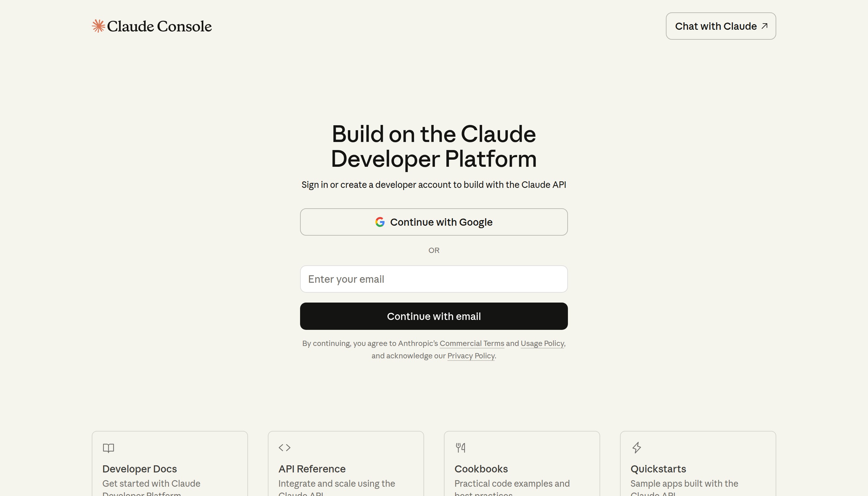The image size is (868, 496).
Task: Open the API Reference card title
Action: [x=312, y=469]
